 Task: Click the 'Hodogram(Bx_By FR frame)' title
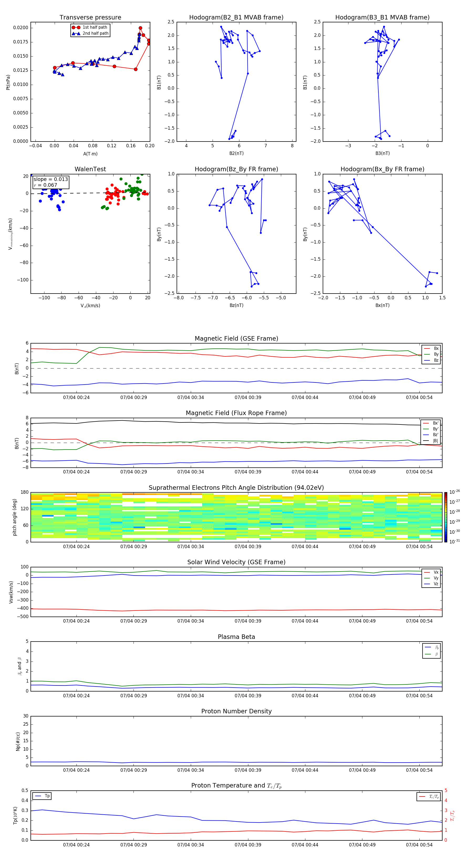click(382, 169)
